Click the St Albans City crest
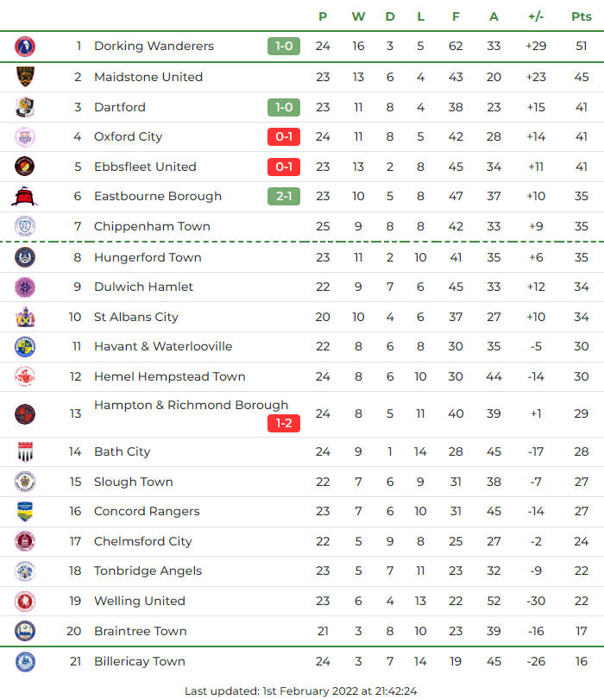The height and width of the screenshot is (700, 604). pyautogui.click(x=25, y=317)
